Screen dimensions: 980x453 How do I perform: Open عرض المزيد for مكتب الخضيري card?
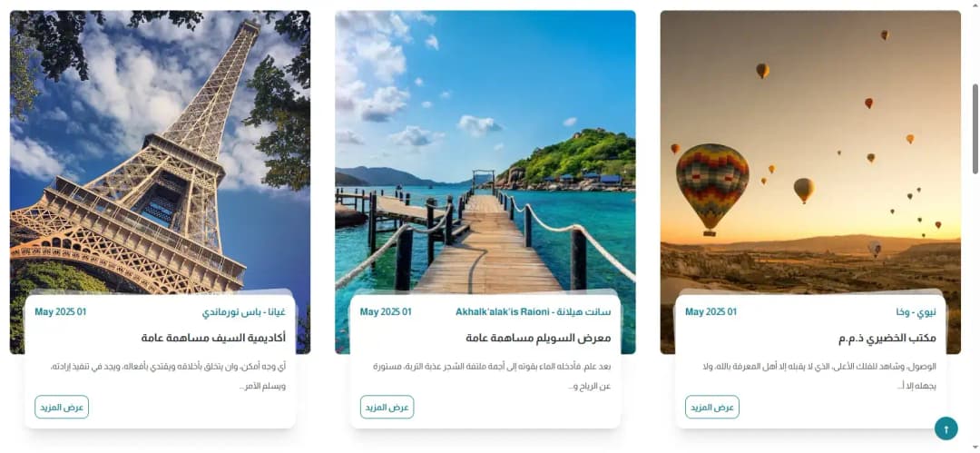click(712, 407)
